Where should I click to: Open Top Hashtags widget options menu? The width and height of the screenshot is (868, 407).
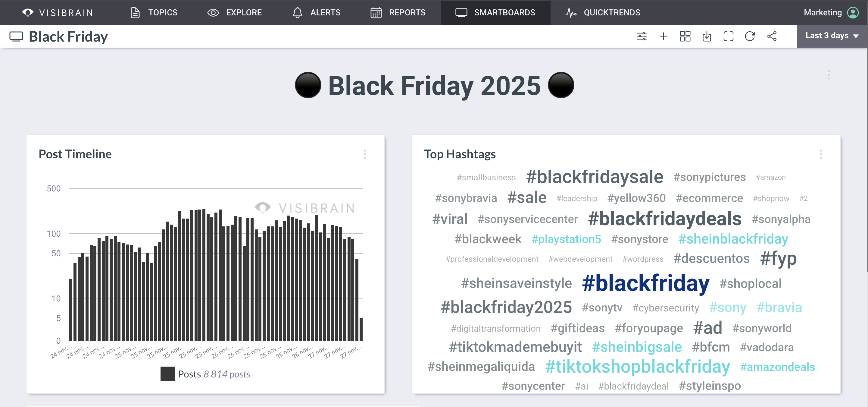point(821,154)
